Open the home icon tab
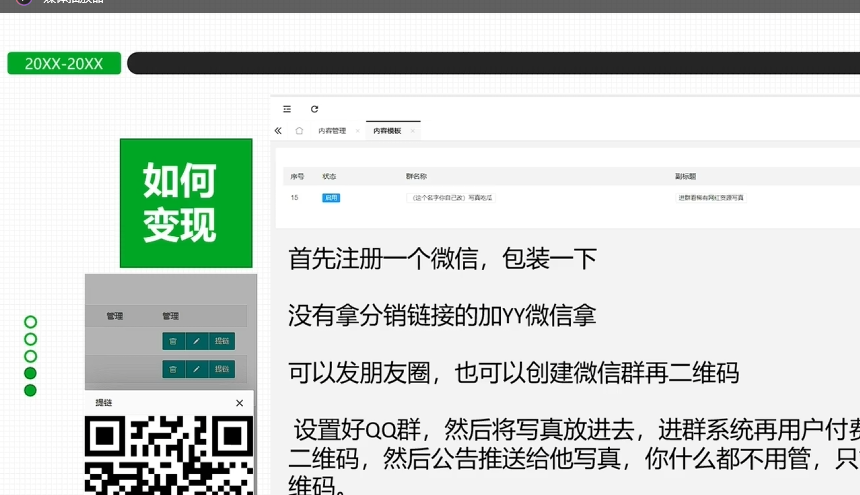This screenshot has width=860, height=495. tap(299, 131)
